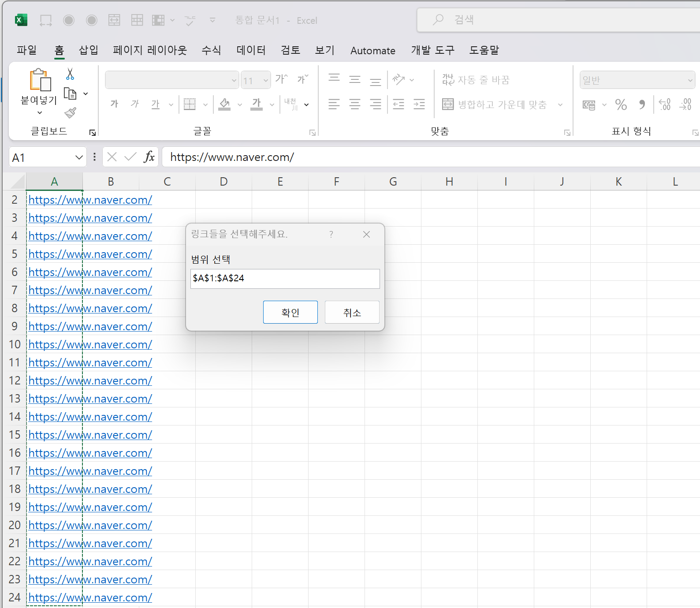Open the font name dropdown
Screen dimensions: 700x608
(234, 80)
